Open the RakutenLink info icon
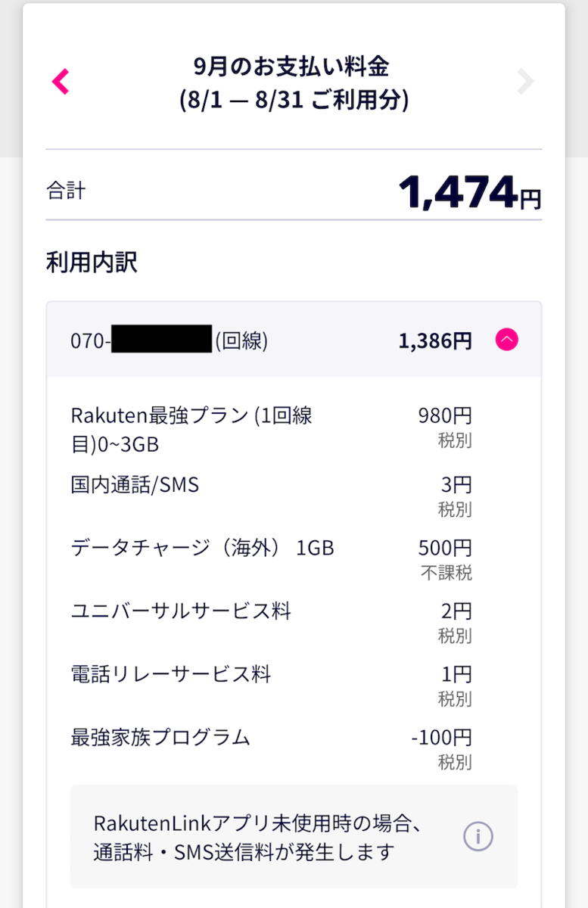 coord(478,836)
